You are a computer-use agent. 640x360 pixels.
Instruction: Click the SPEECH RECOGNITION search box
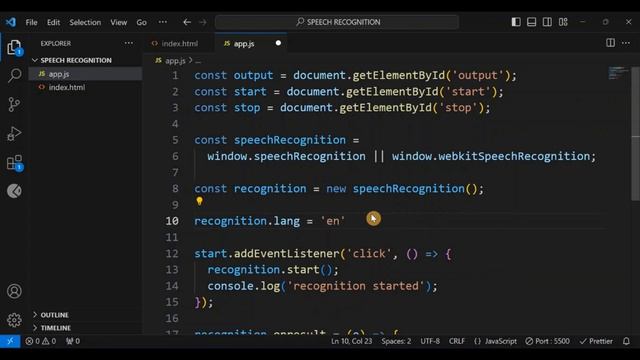[x=337, y=22]
